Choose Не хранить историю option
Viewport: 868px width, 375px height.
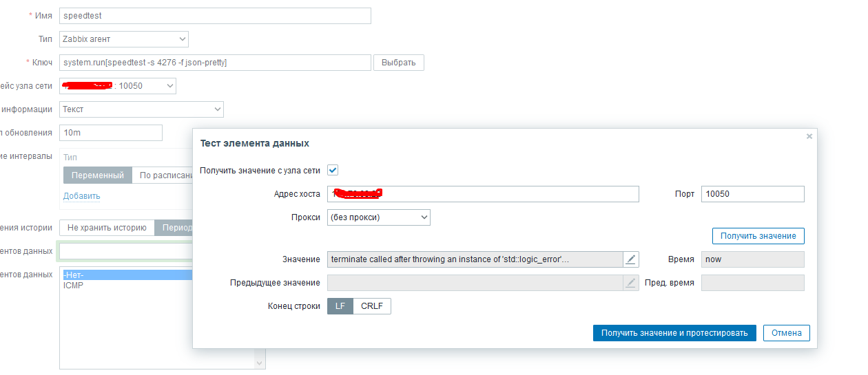click(x=107, y=228)
